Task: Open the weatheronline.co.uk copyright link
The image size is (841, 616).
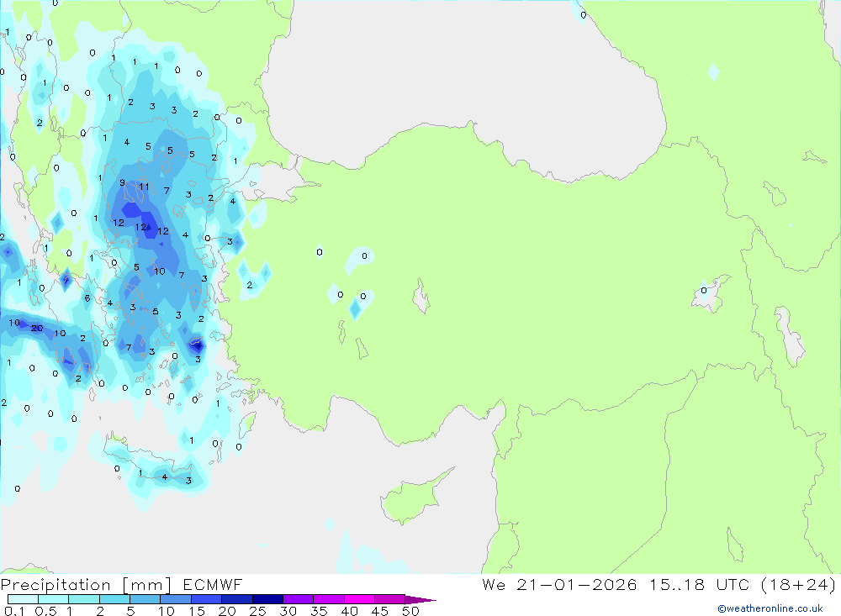Action: click(x=770, y=608)
